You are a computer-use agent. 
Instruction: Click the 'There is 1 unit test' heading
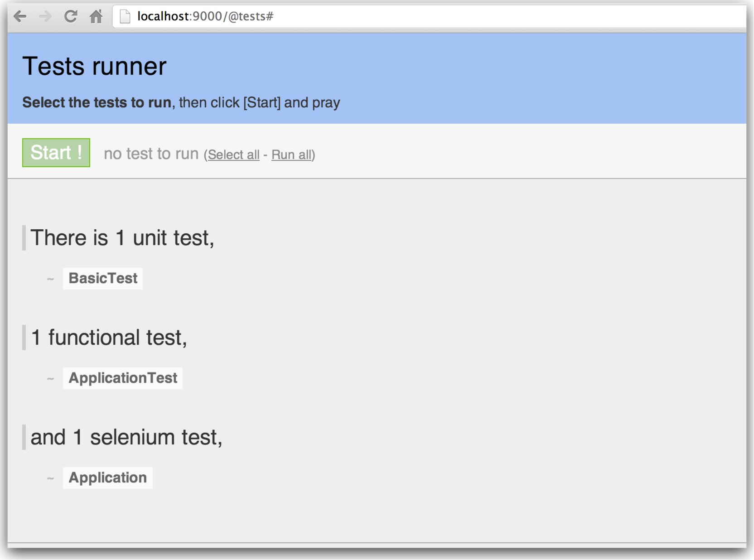122,238
